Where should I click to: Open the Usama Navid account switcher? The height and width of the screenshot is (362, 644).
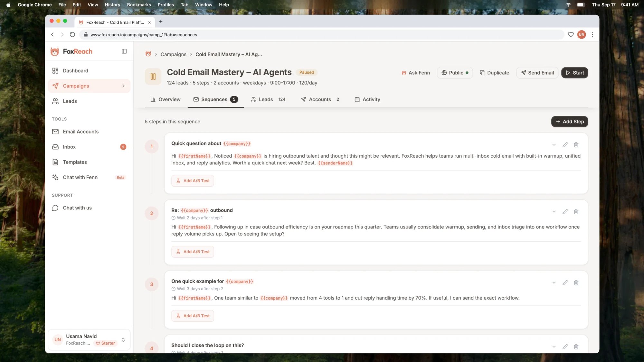pos(89,339)
